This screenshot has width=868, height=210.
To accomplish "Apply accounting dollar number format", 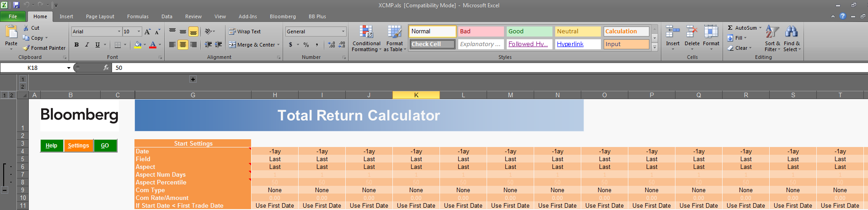I will 290,45.
